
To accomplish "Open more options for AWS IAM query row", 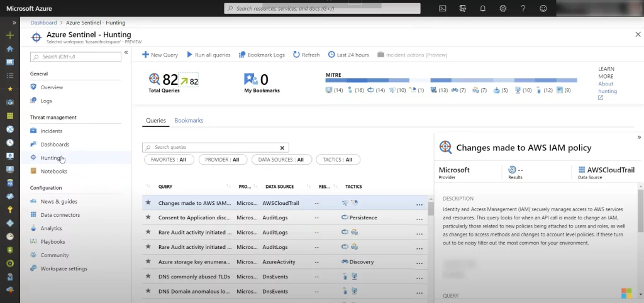I will tap(419, 204).
